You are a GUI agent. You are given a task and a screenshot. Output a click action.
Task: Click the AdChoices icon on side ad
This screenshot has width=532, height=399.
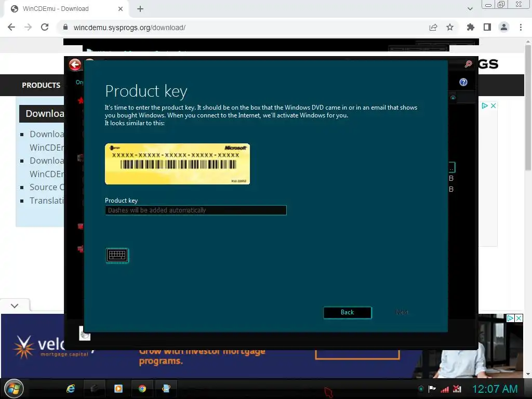[485, 106]
